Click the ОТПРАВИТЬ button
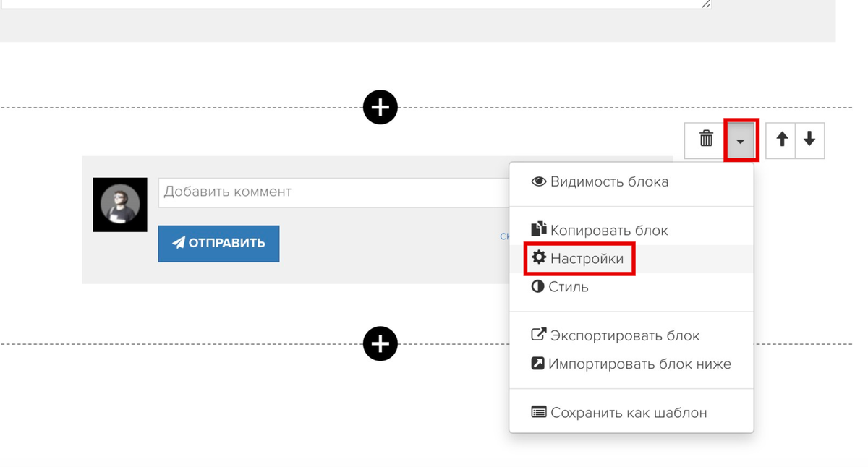The image size is (868, 467). point(218,244)
